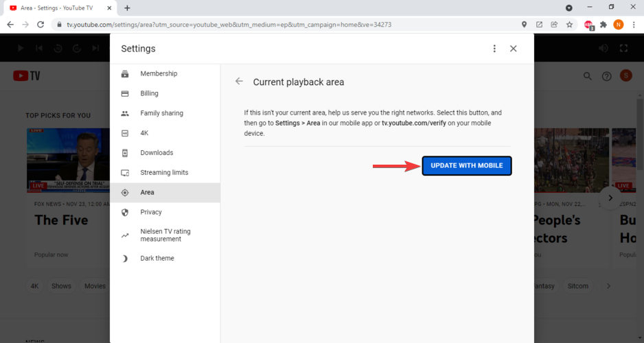Open the account profile avatar
Screen dimensions: 644x343
[x=625, y=76]
